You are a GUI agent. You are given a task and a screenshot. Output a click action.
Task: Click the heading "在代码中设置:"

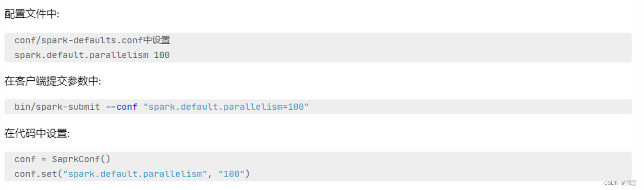click(x=37, y=133)
